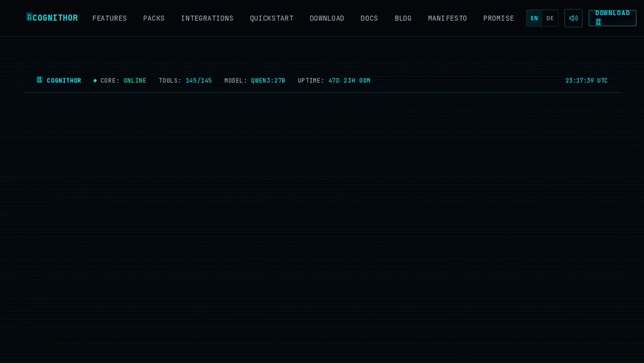The image size is (644, 363).
Task: Click the COGNITHOR status bar label
Action: tap(64, 81)
